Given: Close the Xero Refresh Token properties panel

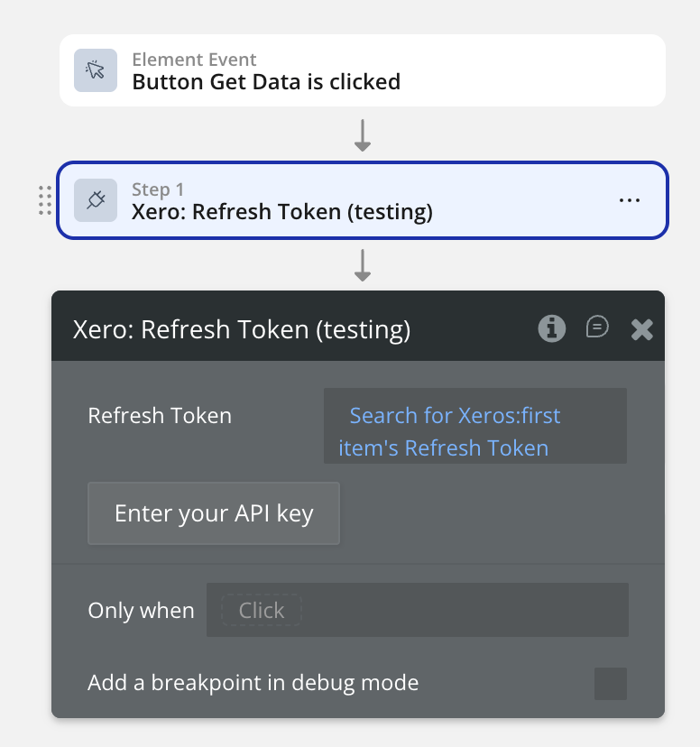Looking at the screenshot, I should click(641, 329).
